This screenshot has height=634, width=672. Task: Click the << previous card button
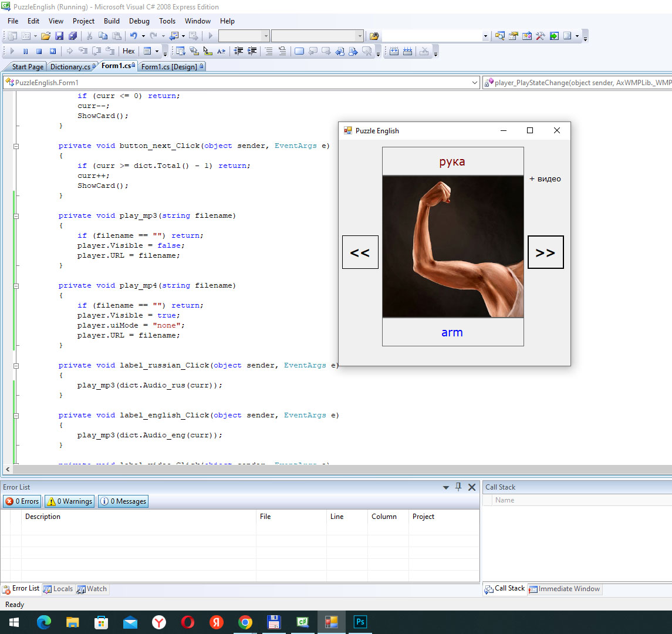click(x=360, y=252)
